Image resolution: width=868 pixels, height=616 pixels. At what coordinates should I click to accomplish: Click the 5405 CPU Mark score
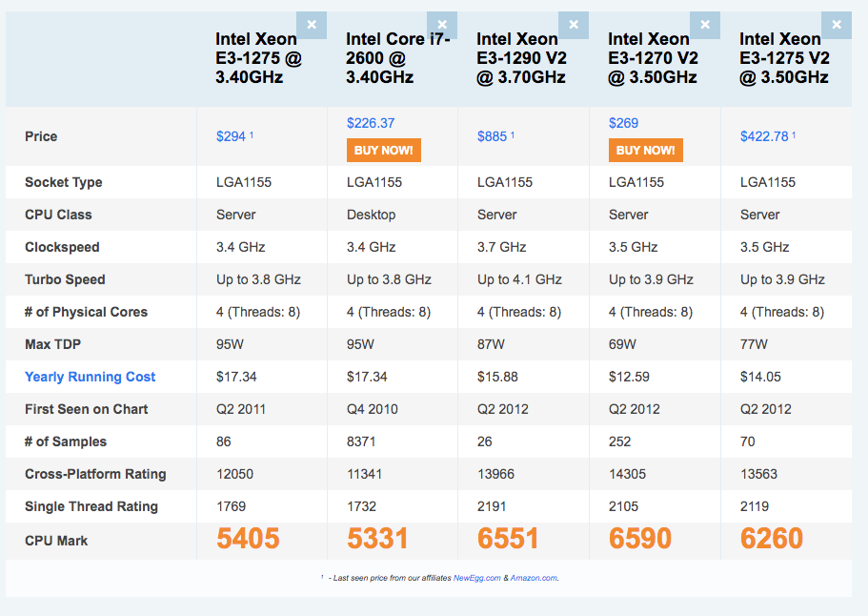248,539
